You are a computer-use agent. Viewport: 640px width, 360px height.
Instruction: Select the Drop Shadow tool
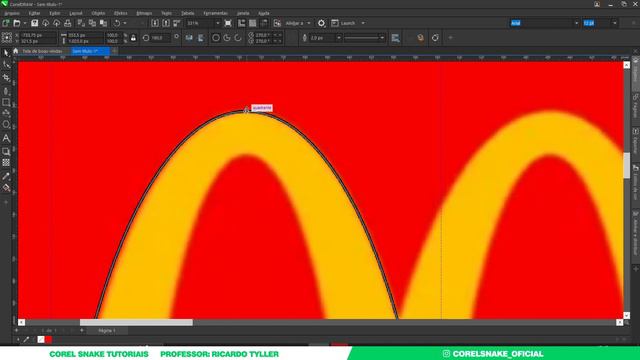click(x=6, y=151)
